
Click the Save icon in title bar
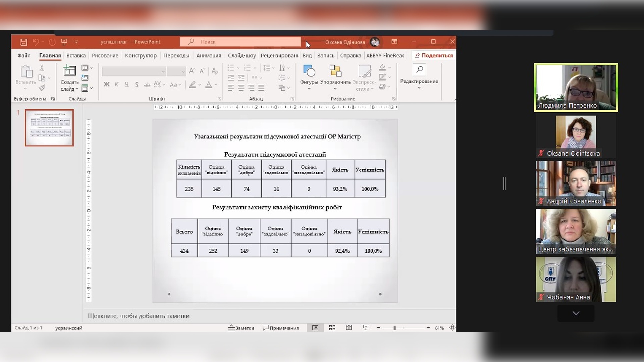23,42
